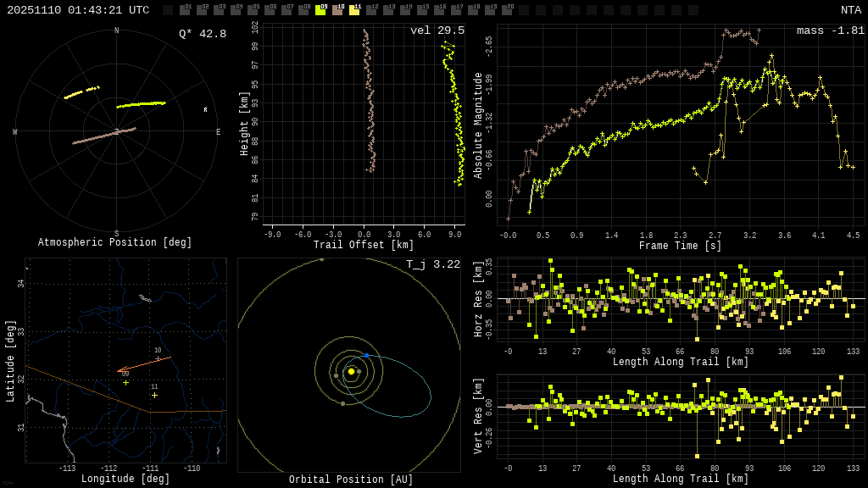Image resolution: width=868 pixels, height=488 pixels.
Task: Click the NTA shower code in the top-right corner
Action: pos(850,10)
